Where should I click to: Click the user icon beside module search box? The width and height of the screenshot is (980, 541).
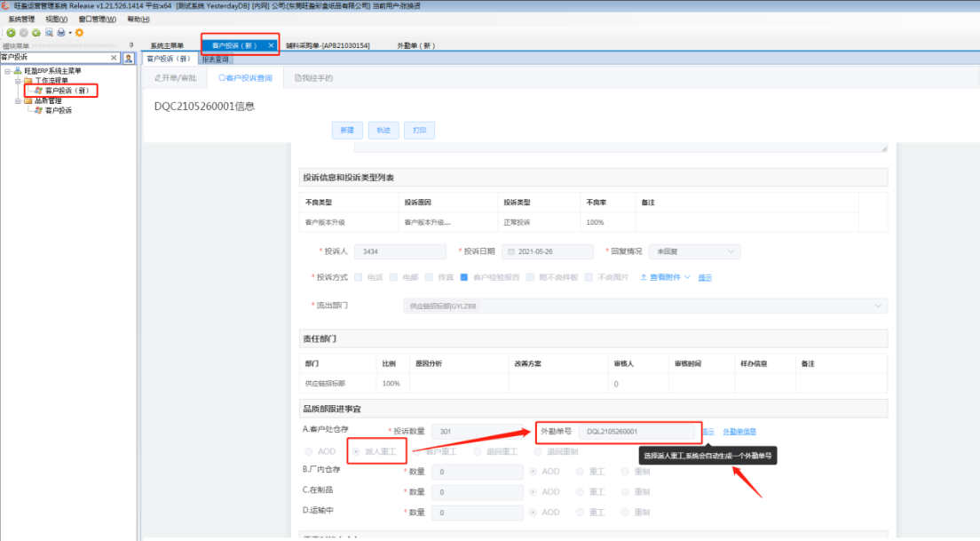(x=128, y=58)
